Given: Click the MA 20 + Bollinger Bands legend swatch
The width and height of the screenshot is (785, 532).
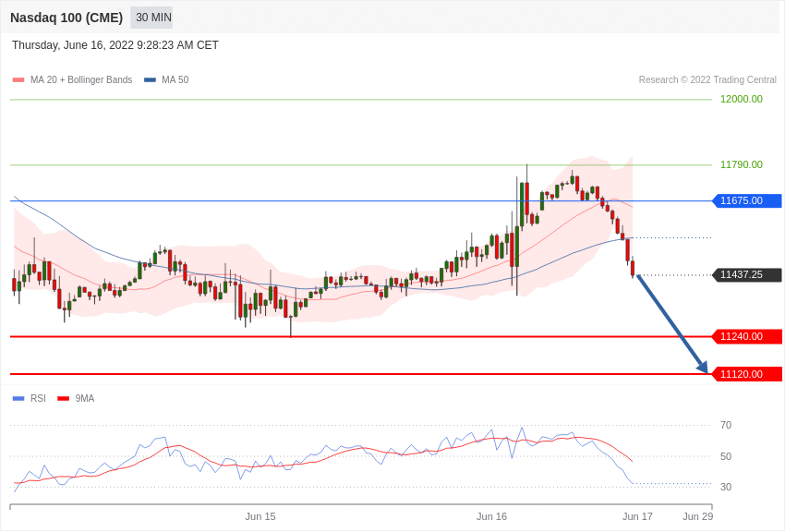Looking at the screenshot, I should tap(18, 80).
